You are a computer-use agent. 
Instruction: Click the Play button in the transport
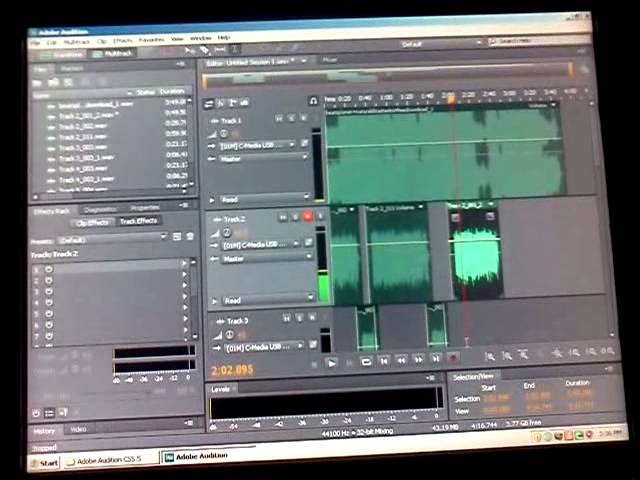(331, 363)
